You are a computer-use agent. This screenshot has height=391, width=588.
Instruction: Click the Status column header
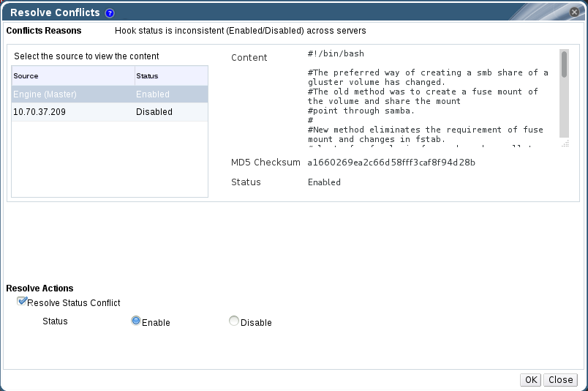tap(171, 75)
